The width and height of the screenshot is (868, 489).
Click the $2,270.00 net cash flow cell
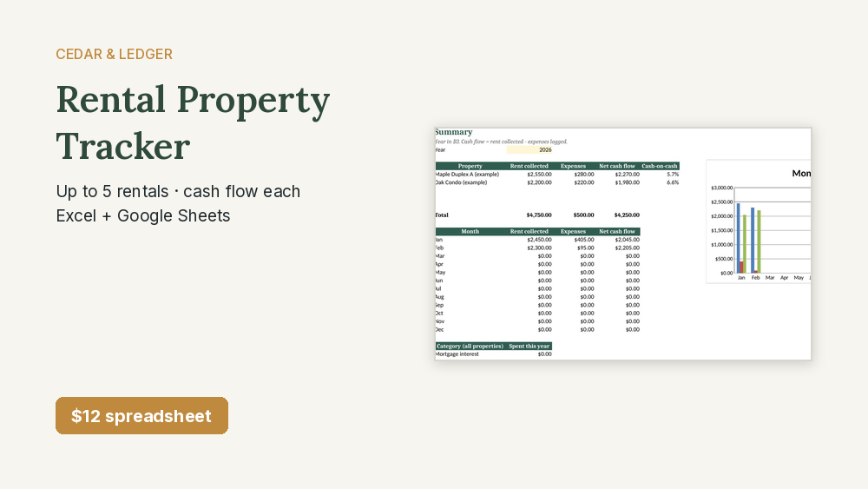click(x=628, y=174)
